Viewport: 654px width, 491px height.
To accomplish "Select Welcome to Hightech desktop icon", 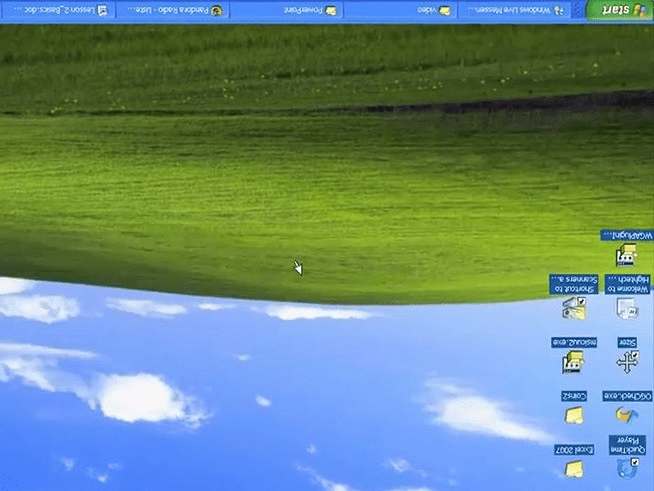I will click(x=627, y=297).
